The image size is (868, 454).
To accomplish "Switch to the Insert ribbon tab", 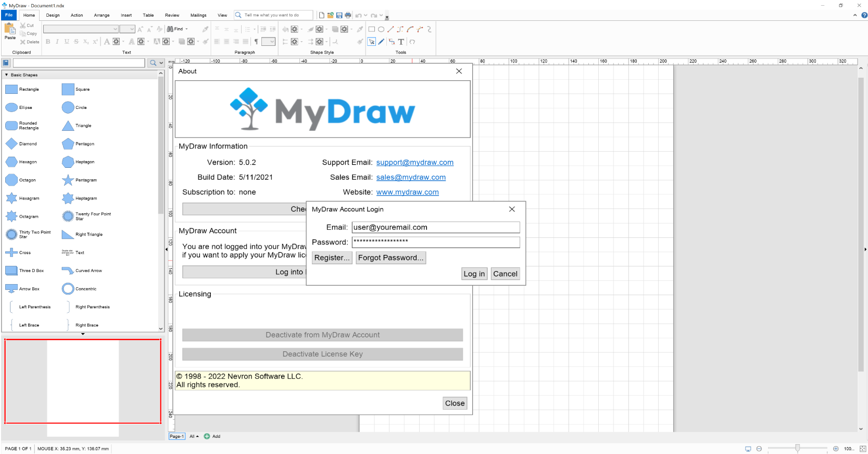I will [127, 15].
